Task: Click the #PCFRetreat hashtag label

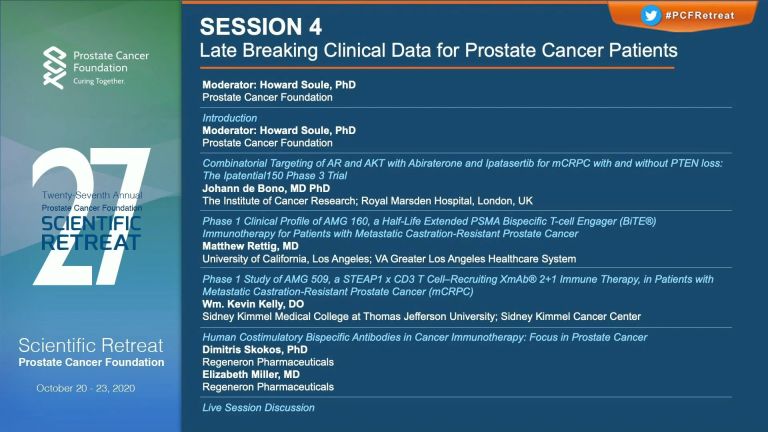Action: pos(699,16)
